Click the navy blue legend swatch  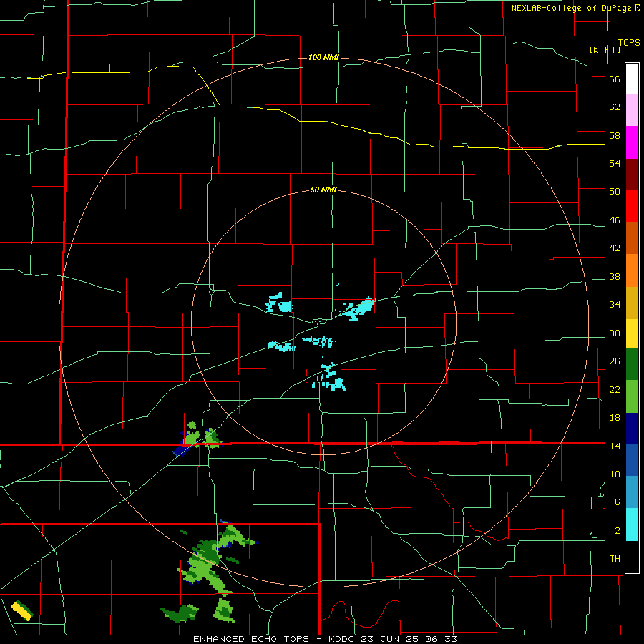click(x=632, y=429)
